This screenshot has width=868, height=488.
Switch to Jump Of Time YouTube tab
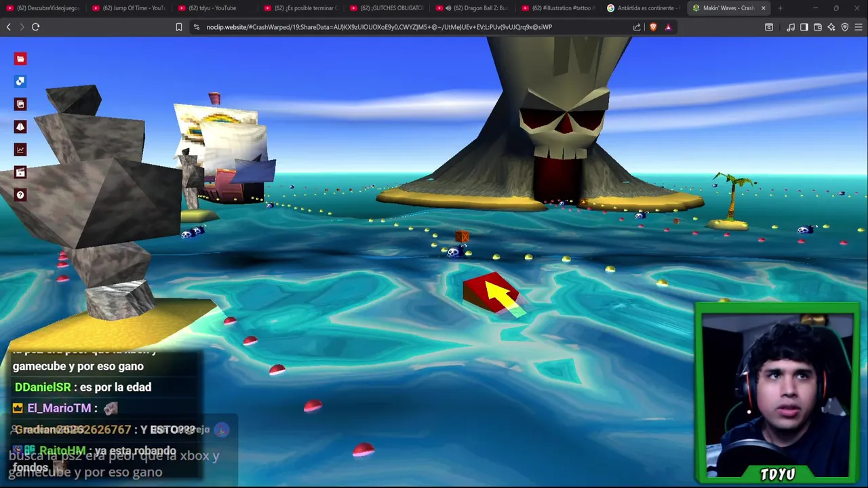[x=129, y=8]
